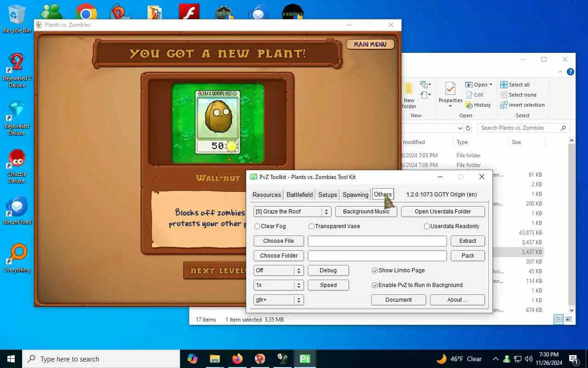588x368 pixels.
Task: Open Google Chrome desktop icon
Action: point(86,11)
